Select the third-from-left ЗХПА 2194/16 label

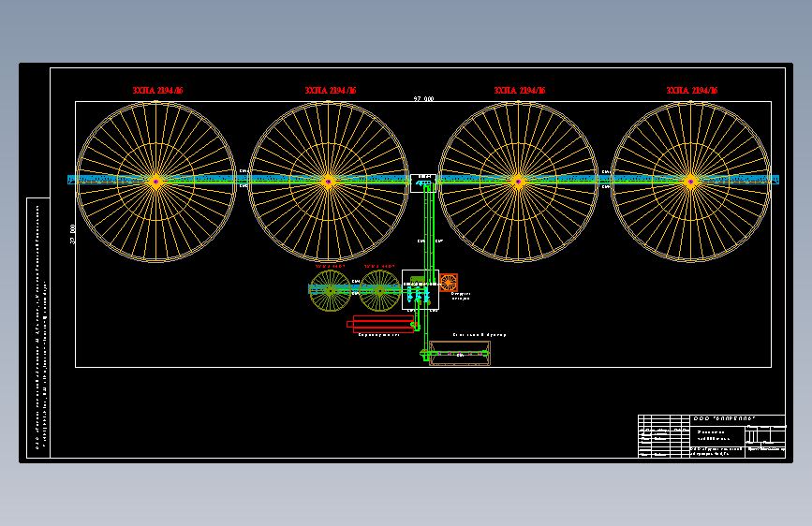click(520, 91)
